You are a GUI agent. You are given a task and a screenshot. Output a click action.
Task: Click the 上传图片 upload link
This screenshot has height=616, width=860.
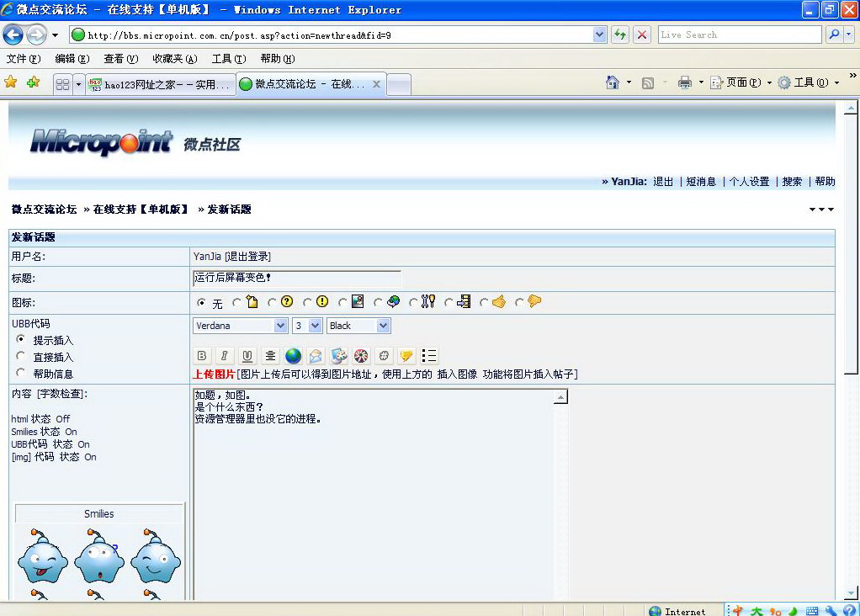point(215,374)
